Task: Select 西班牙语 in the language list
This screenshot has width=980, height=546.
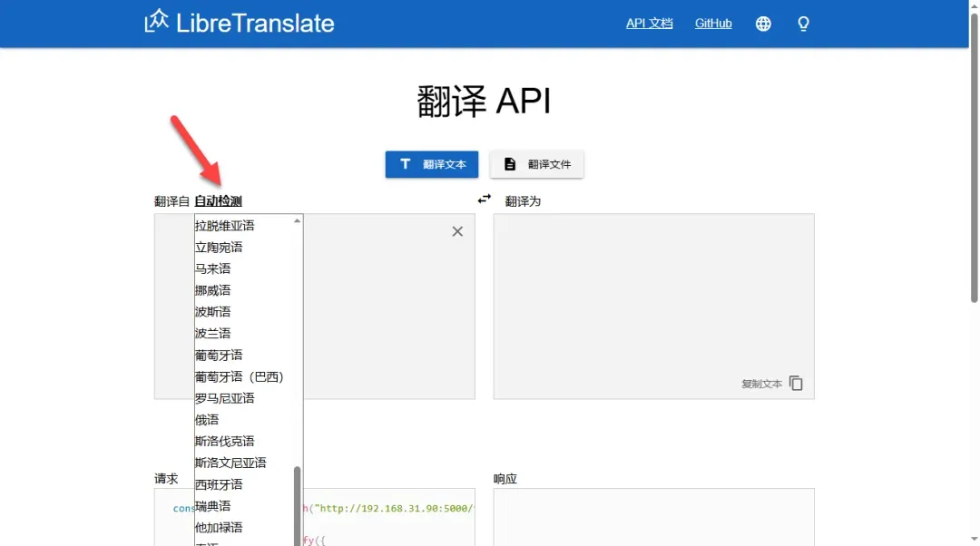Action: (219, 484)
